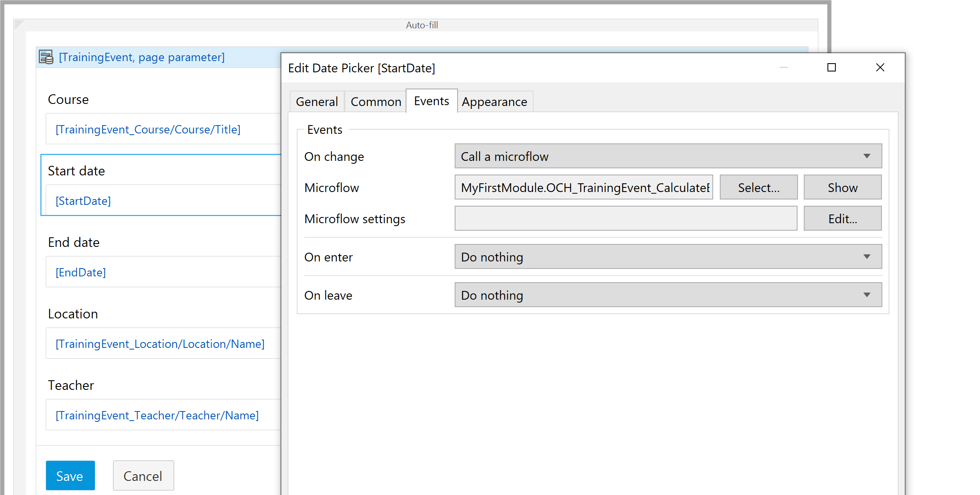Switch to the Common tab
This screenshot has width=980, height=495.
tap(376, 102)
